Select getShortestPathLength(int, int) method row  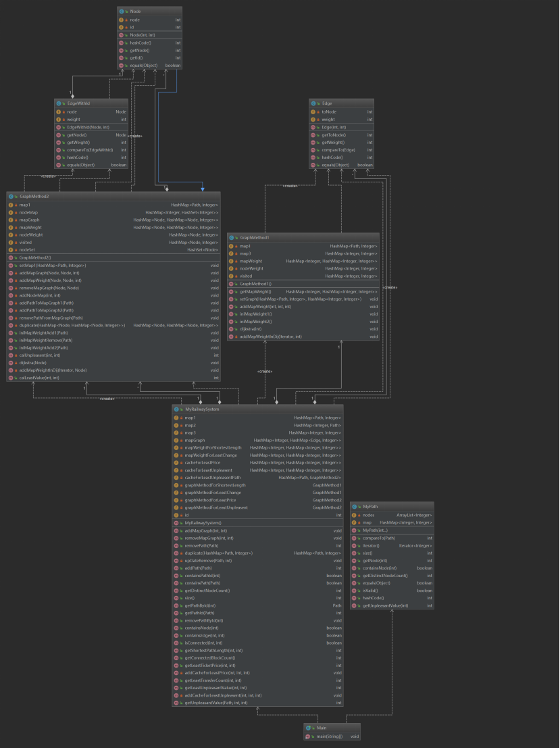(x=257, y=650)
